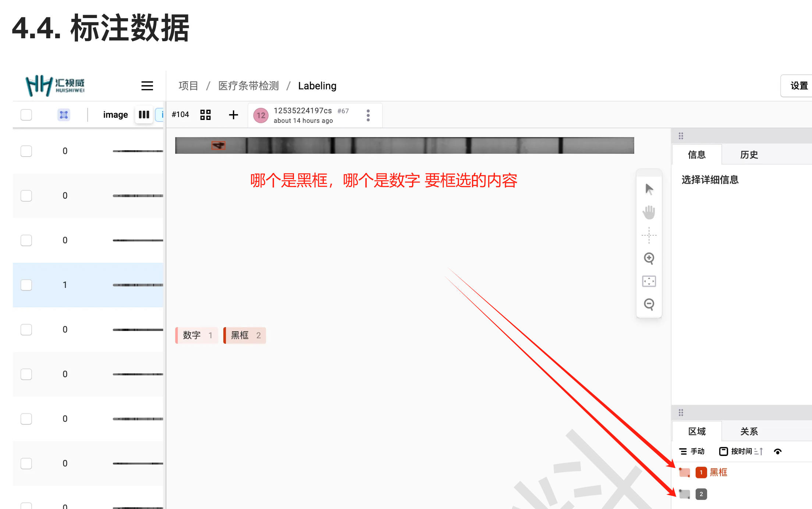
Task: Add new annotation with plus icon
Action: [233, 115]
